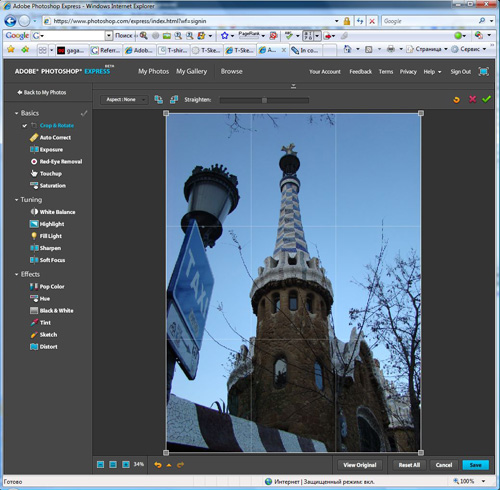The image size is (500, 490).
Task: Accept the crop with the green checkmark
Action: (x=486, y=99)
